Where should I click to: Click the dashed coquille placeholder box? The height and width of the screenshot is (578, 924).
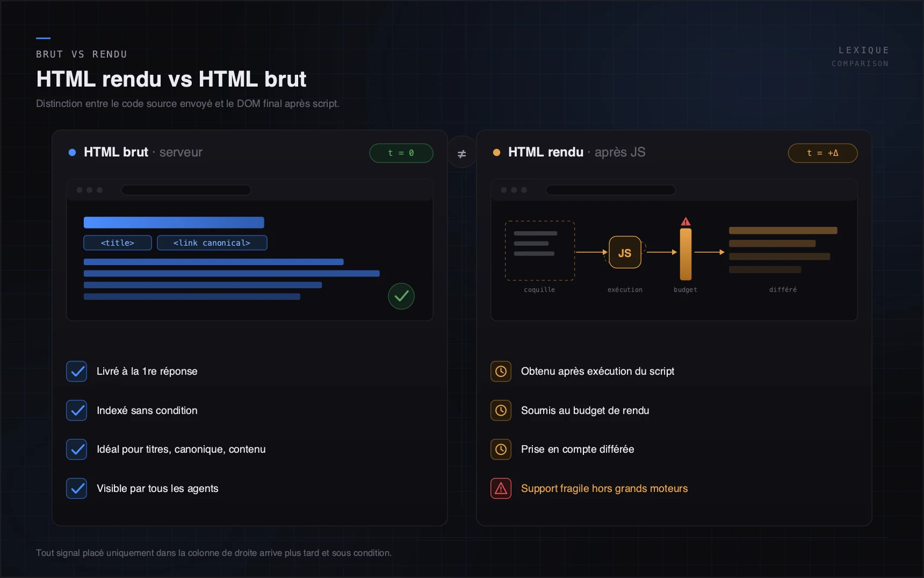point(540,251)
